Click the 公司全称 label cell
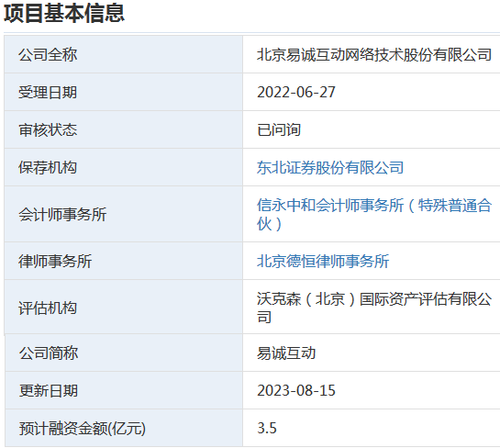 [124, 54]
